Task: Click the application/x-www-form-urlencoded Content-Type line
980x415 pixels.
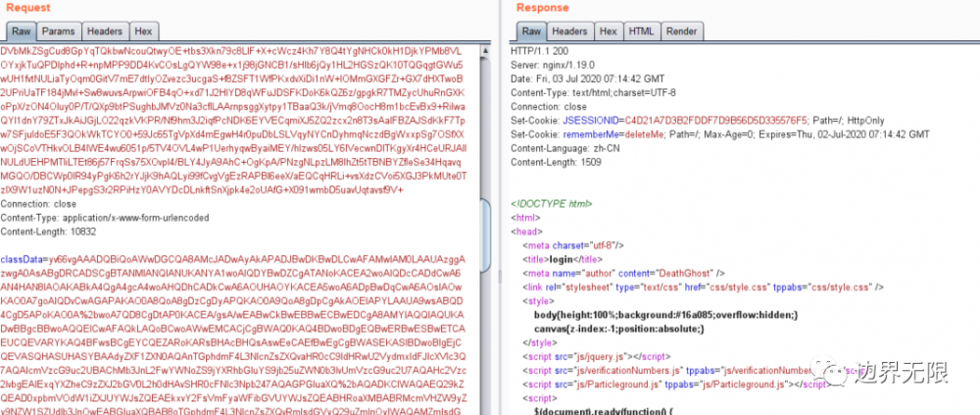Action: (105, 218)
